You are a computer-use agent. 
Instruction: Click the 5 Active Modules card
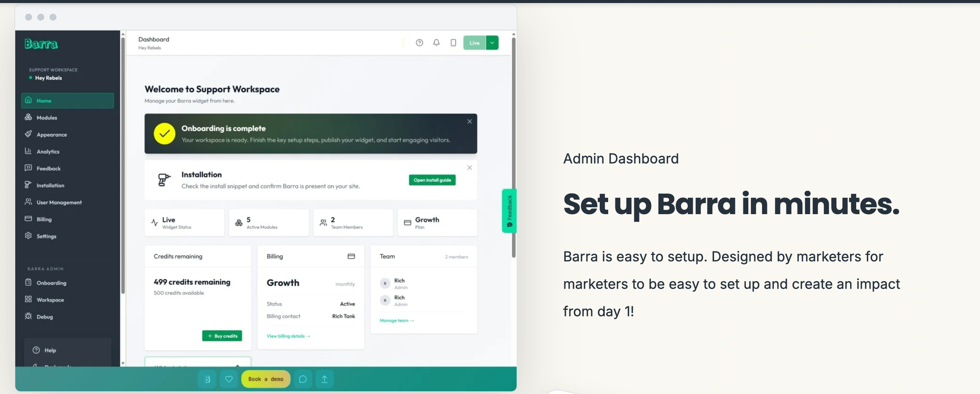click(269, 222)
